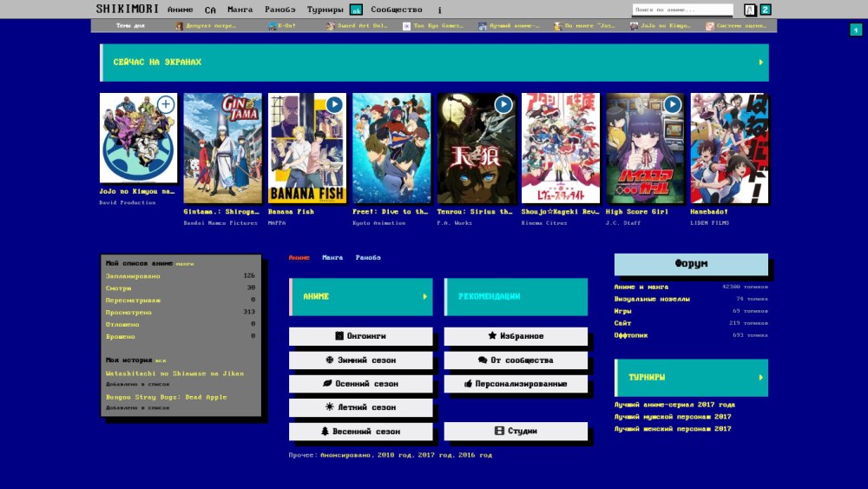Open Лучший мужской персонаж 2017 tournament
Image resolution: width=868 pixels, height=489 pixels.
(672, 416)
